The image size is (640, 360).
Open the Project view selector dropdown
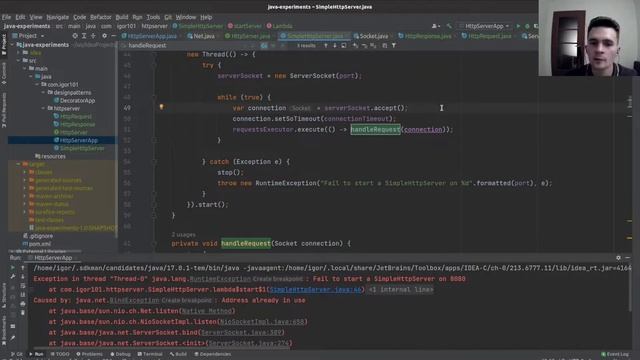pyautogui.click(x=28, y=36)
